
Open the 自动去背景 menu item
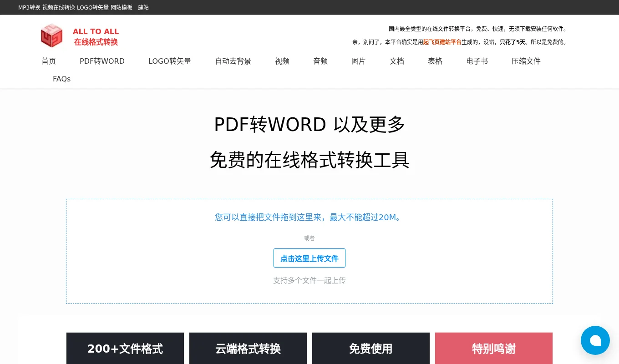tap(233, 61)
